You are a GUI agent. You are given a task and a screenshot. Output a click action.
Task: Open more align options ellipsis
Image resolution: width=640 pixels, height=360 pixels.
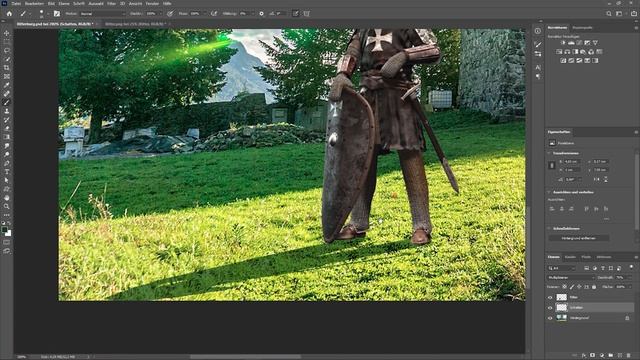coord(607,219)
